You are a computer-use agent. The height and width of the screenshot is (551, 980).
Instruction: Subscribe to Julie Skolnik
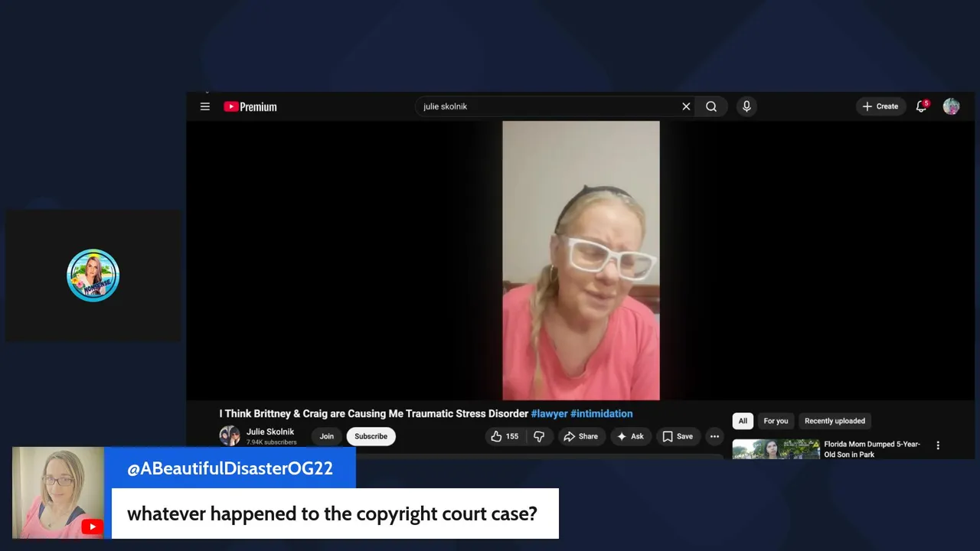click(x=371, y=436)
